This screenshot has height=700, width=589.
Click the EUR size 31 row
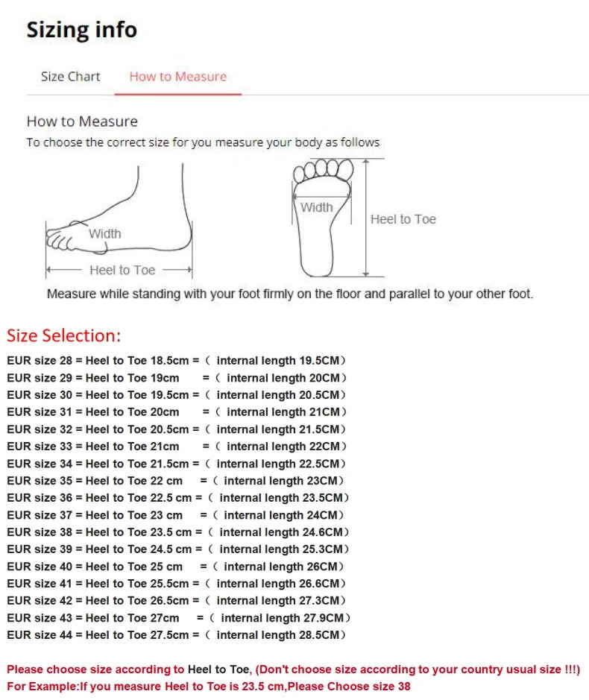[177, 412]
